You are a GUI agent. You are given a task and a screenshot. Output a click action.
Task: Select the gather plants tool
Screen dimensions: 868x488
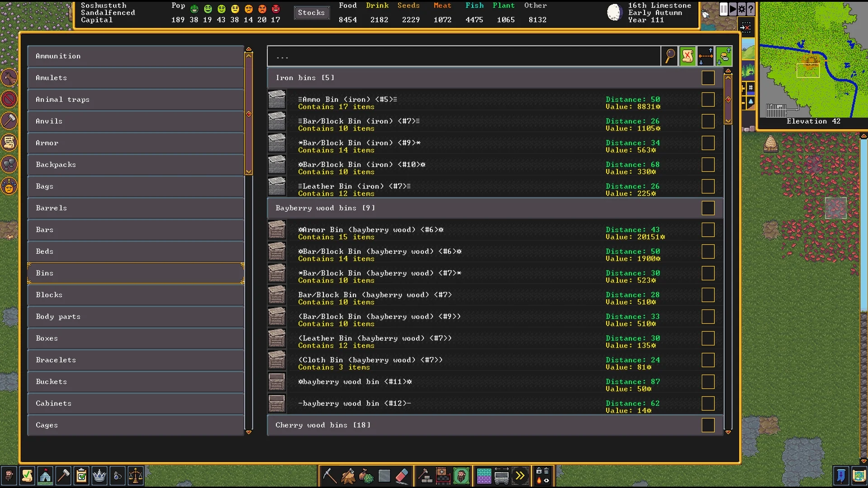366,476
